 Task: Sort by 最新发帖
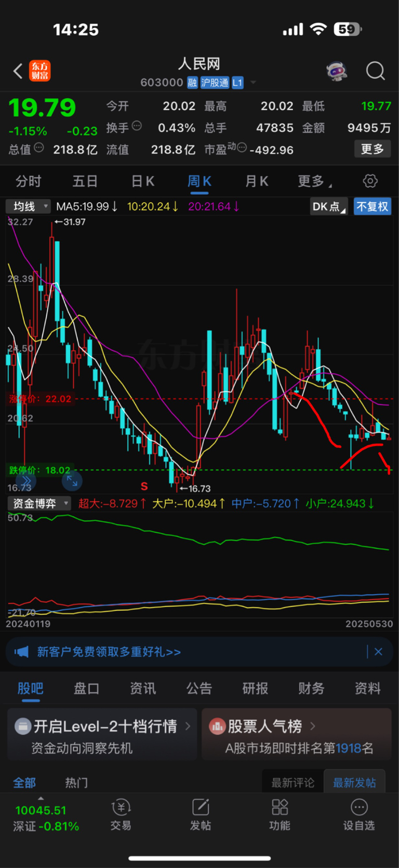[x=354, y=782]
